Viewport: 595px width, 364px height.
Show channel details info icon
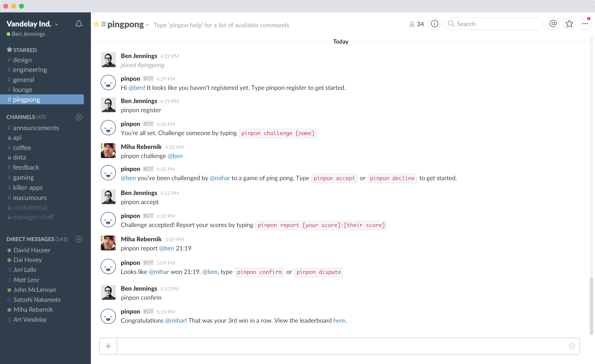pos(434,24)
